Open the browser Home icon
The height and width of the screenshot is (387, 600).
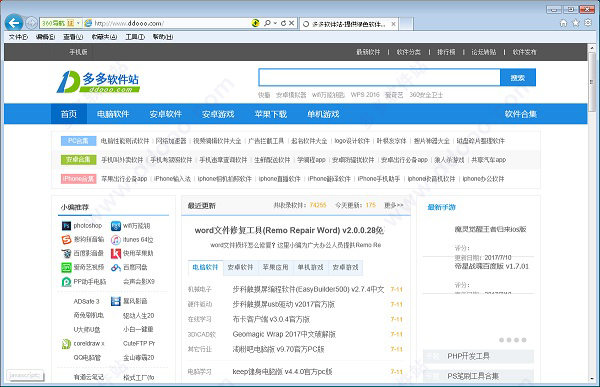(563, 23)
